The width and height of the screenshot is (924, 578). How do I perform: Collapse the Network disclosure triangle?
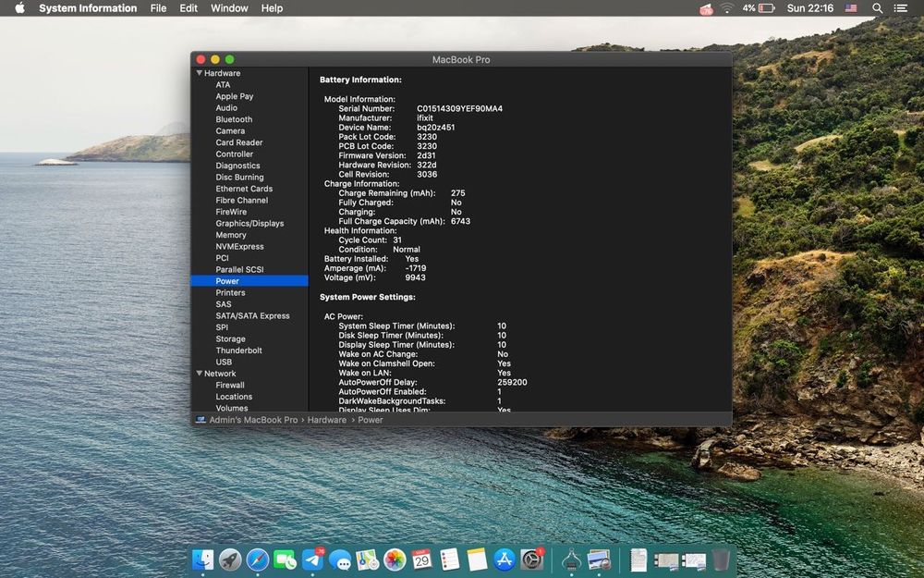(x=200, y=374)
